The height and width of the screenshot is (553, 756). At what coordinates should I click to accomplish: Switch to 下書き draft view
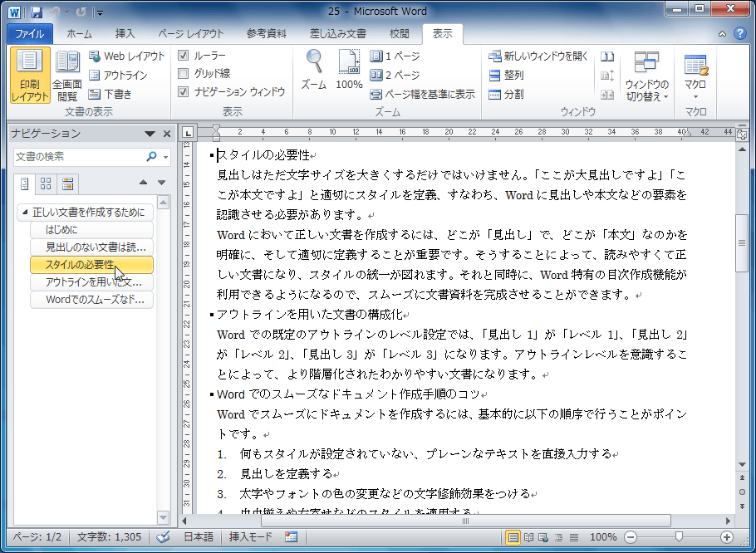pos(110,94)
